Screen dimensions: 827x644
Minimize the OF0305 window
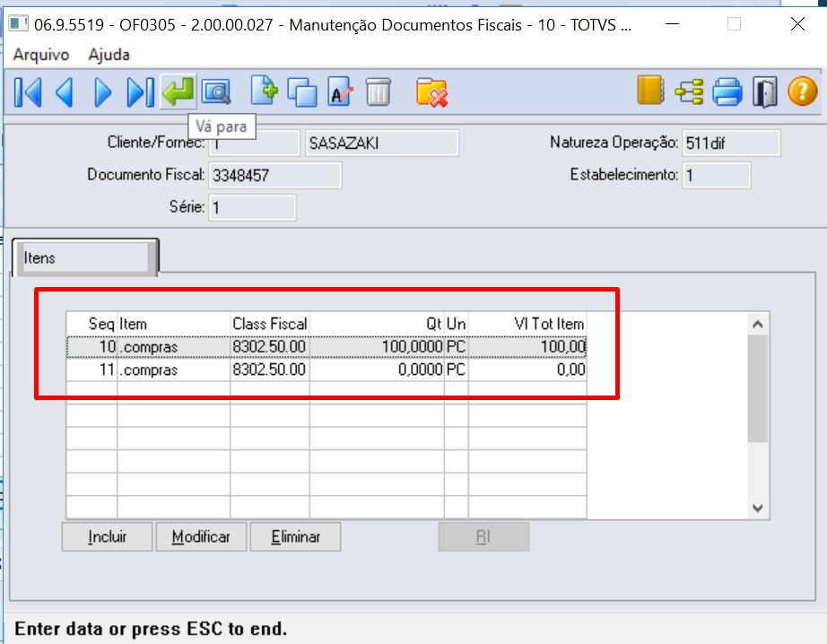[672, 23]
